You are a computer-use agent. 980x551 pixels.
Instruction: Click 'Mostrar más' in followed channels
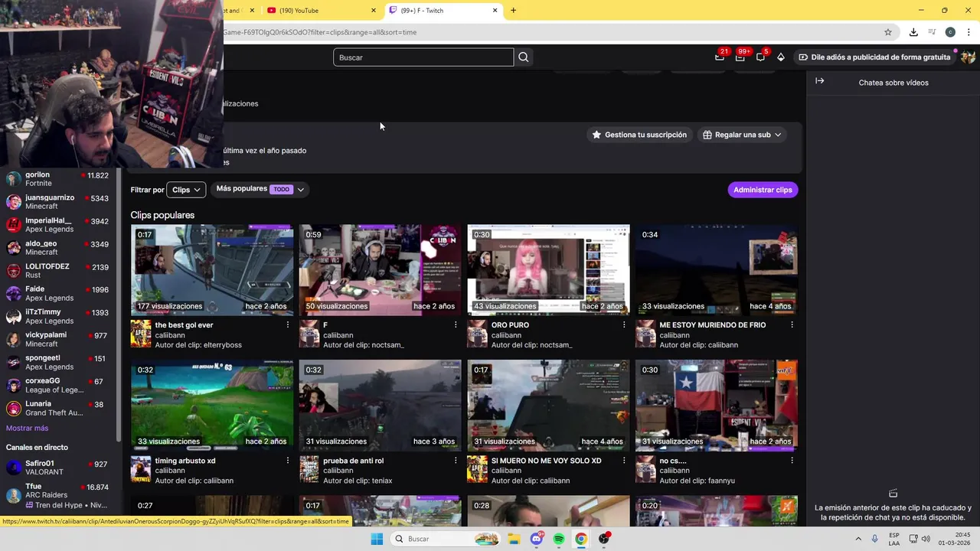coord(27,428)
